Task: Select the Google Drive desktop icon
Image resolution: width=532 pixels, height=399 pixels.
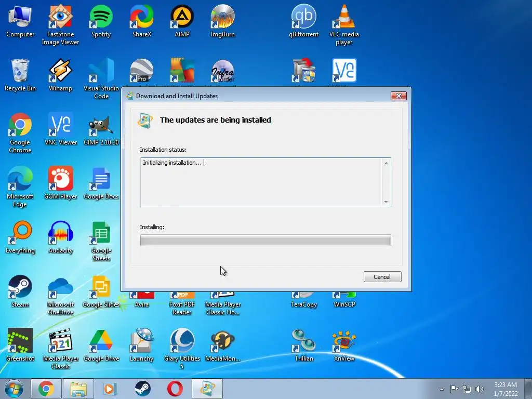Action: click(101, 345)
